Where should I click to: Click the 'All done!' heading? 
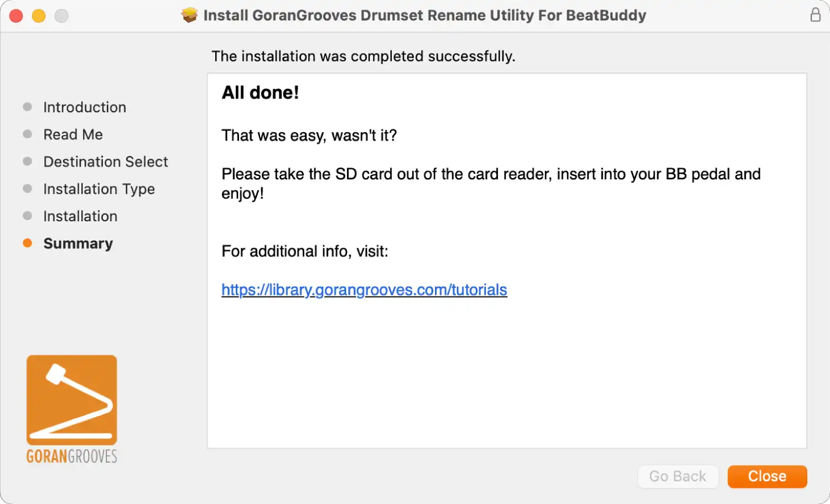pyautogui.click(x=260, y=92)
